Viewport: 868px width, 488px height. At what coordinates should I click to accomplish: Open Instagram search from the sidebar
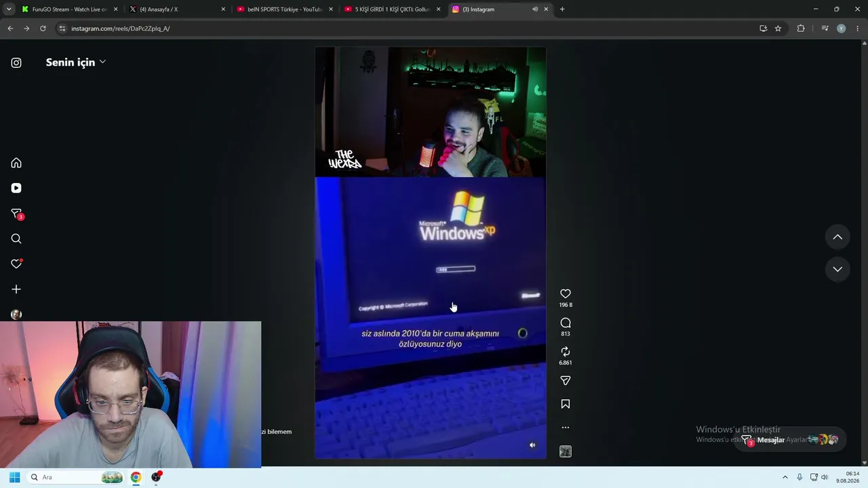[16, 239]
